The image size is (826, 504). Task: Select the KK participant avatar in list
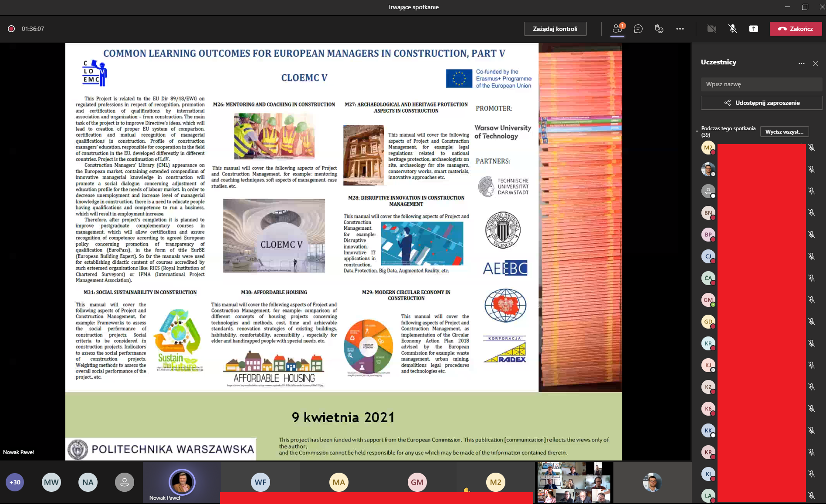click(708, 430)
